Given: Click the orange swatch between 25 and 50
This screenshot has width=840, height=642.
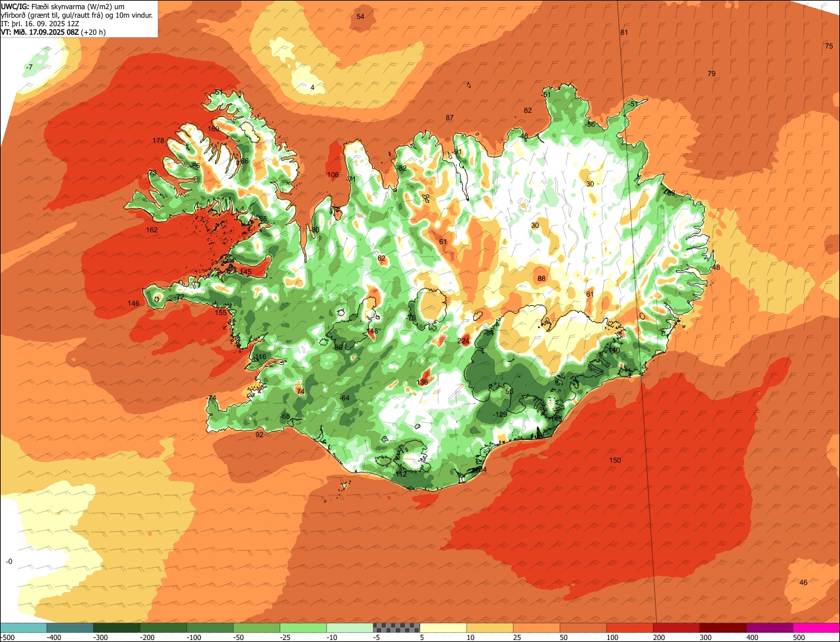Looking at the screenshot, I should [536, 627].
